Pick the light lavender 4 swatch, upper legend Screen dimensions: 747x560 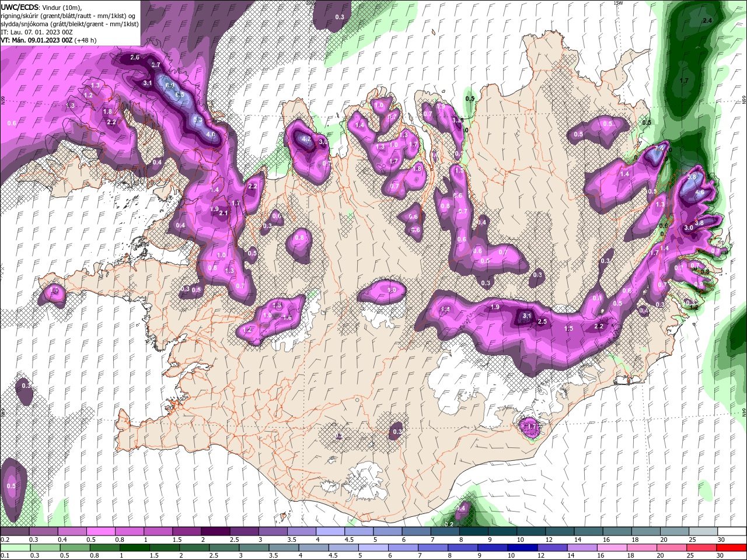point(330,531)
